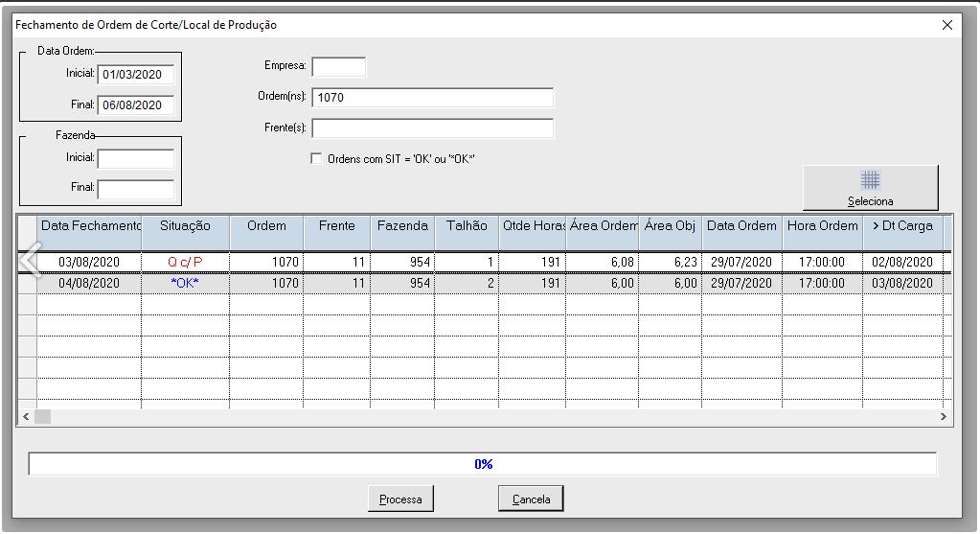Click the Empresa input field
This screenshot has height=534, width=980.
tap(339, 67)
